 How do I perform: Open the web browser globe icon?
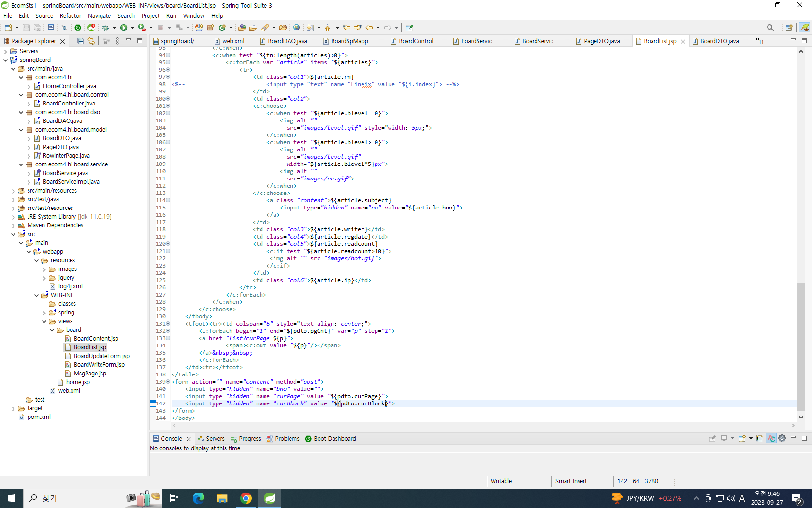coord(296,28)
